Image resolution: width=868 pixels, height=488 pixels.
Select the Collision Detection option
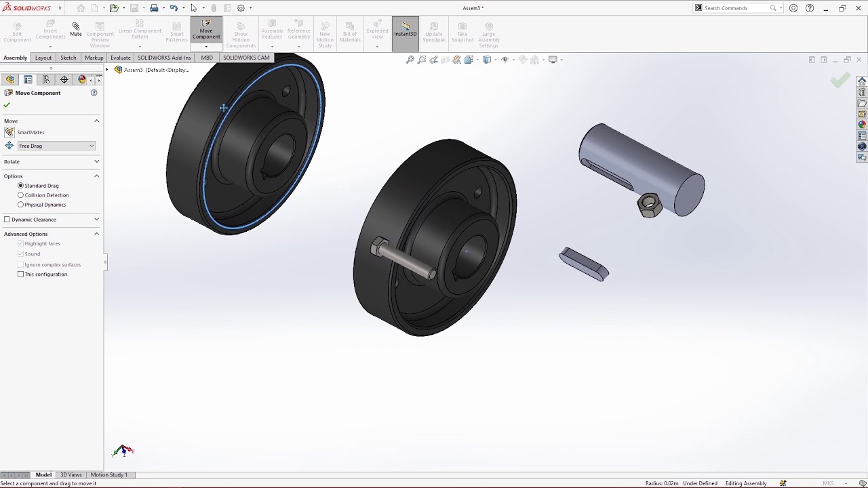(20, 195)
